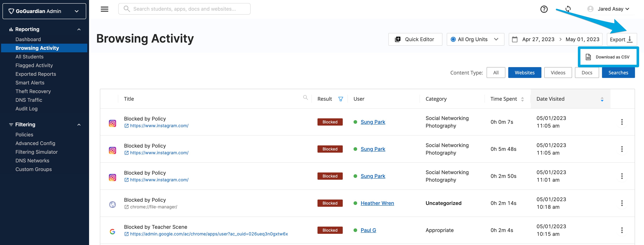Sort by the Time Spent column arrows

[522, 99]
